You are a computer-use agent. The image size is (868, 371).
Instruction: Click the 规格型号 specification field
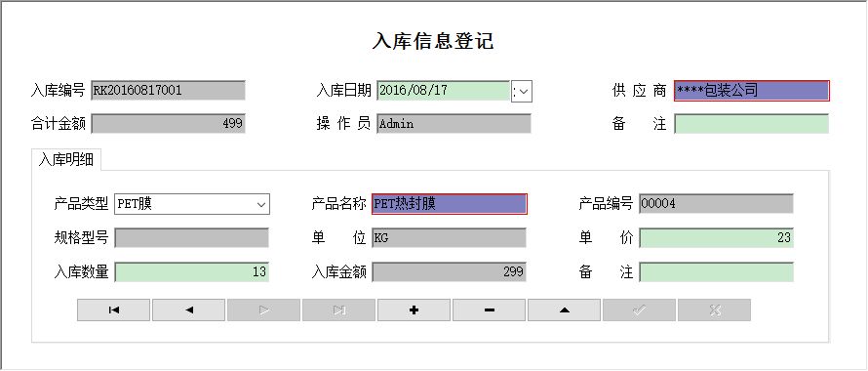click(x=191, y=238)
